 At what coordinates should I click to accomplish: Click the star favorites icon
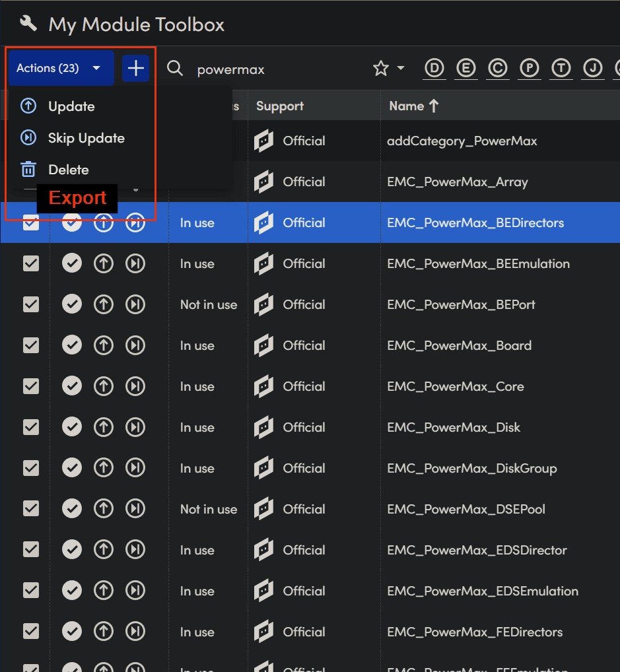381,68
